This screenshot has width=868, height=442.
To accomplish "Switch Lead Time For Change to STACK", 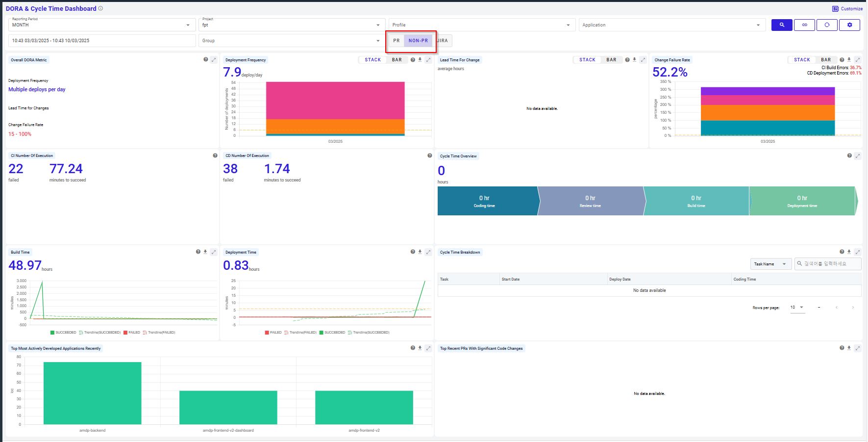I will [587, 60].
